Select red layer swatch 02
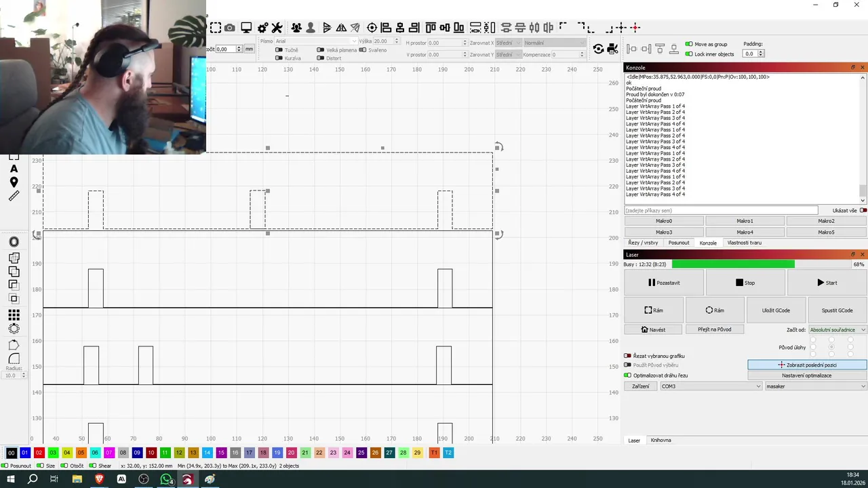868x488 pixels. 39,453
